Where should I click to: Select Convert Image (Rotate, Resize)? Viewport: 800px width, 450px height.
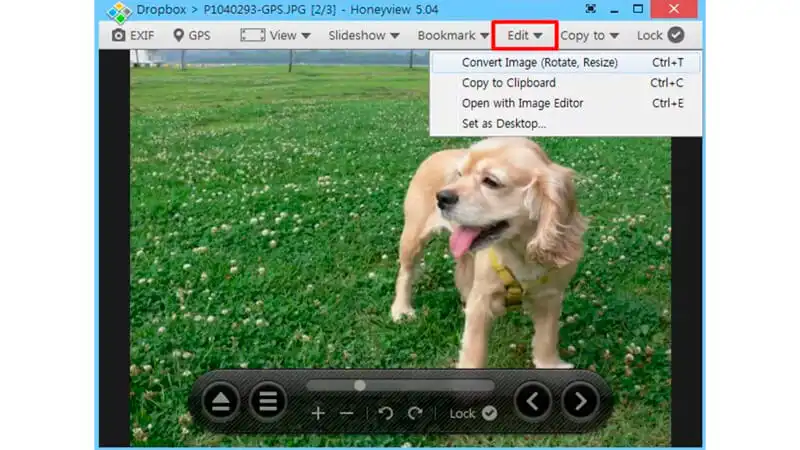coord(566,62)
